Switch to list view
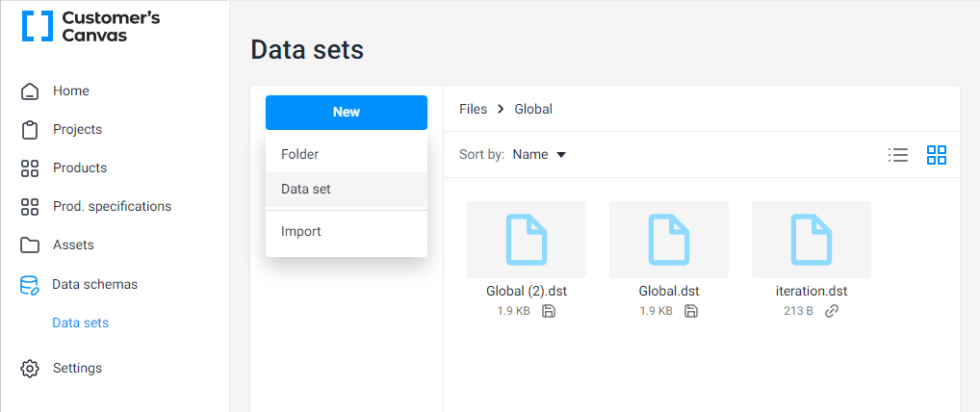 (898, 155)
